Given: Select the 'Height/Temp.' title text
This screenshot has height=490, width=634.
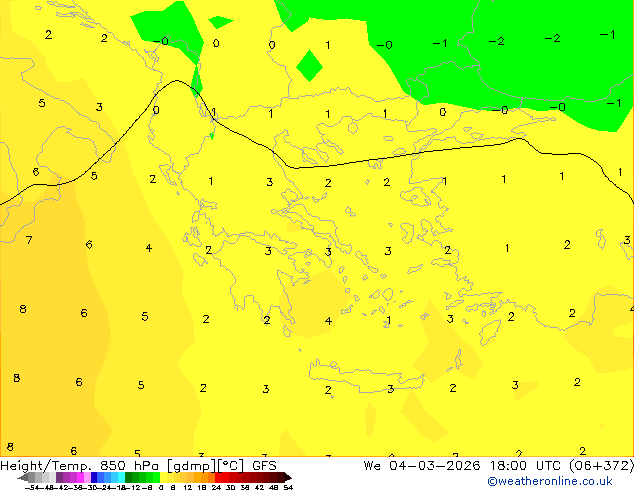Looking at the screenshot, I should point(46,466).
